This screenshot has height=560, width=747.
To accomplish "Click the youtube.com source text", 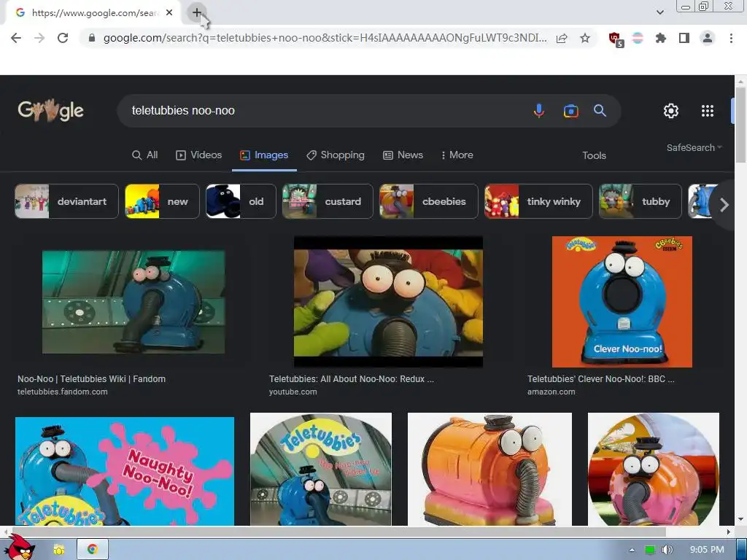I will pos(293,392).
